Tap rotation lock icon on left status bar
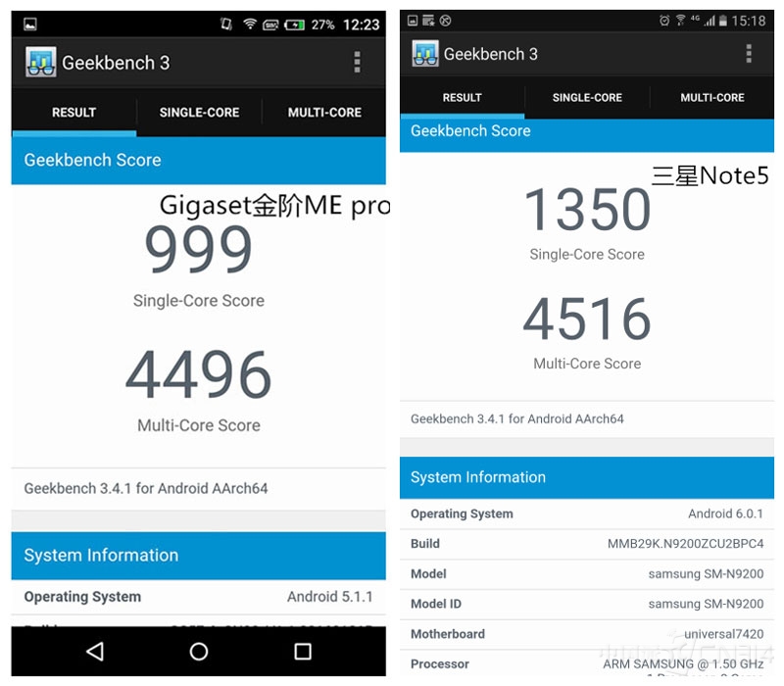784x686 pixels. click(226, 24)
